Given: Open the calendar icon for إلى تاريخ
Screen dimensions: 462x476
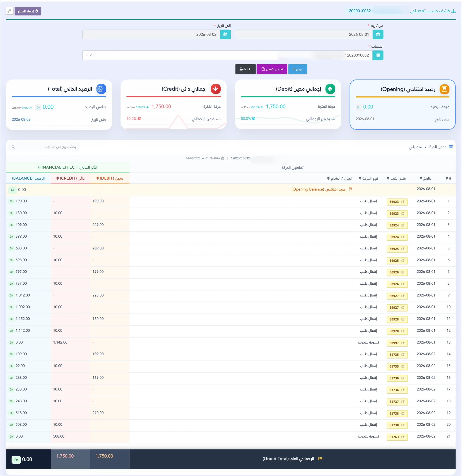Looking at the screenshot, I should (x=225, y=34).
